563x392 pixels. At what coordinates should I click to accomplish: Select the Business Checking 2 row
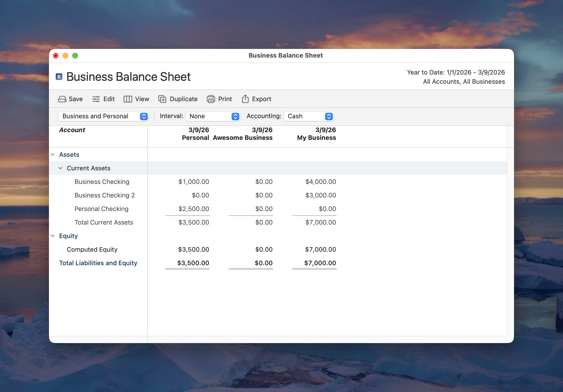104,195
